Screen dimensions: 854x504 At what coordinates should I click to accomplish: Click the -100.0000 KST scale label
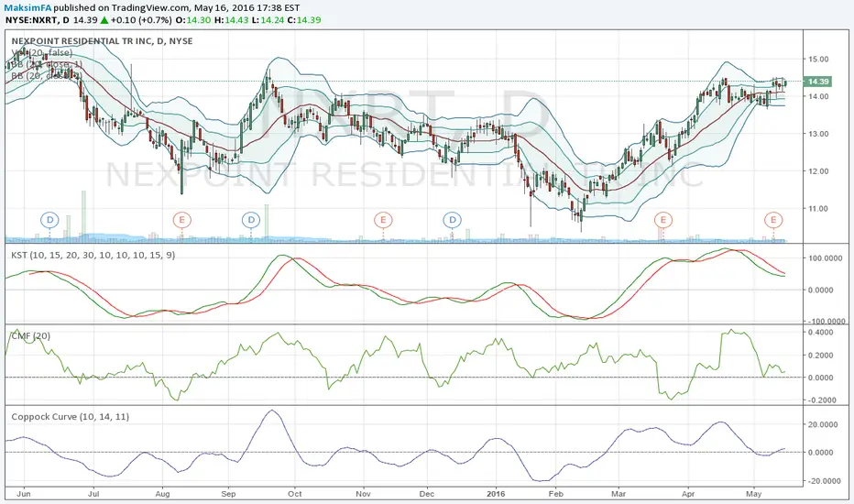pos(825,322)
